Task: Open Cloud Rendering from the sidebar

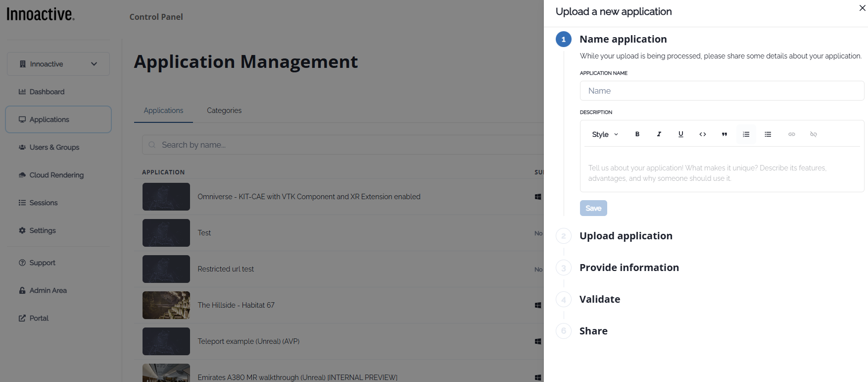Action: click(x=56, y=175)
